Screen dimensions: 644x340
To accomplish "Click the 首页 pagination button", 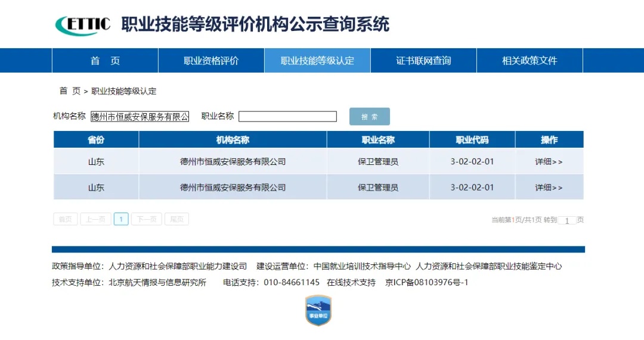I will coord(66,219).
